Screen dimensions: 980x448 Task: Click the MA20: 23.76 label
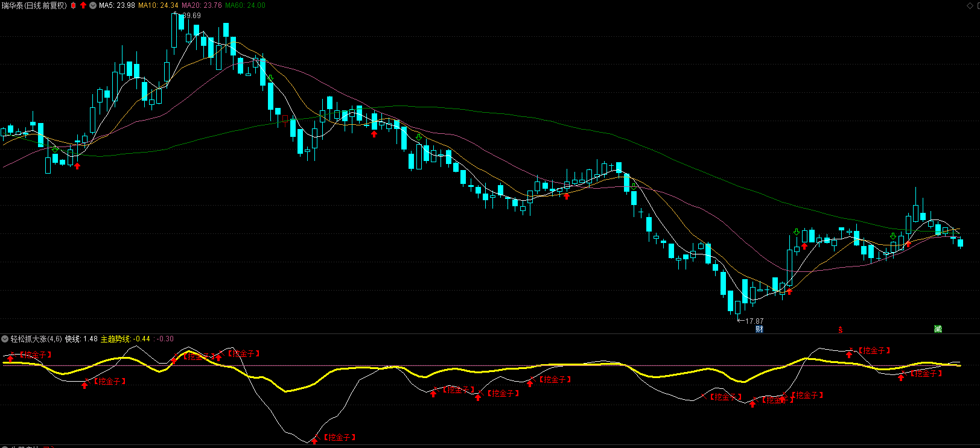(x=202, y=5)
